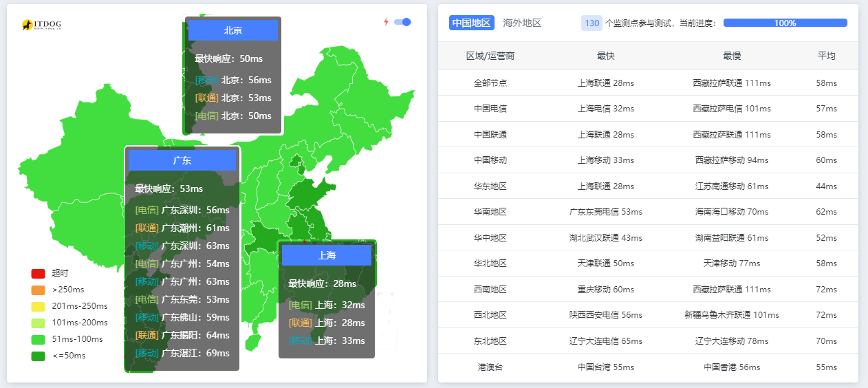Screen dimensions: 868x388
Task: Toggle the blue switch above the map
Action: click(x=402, y=22)
